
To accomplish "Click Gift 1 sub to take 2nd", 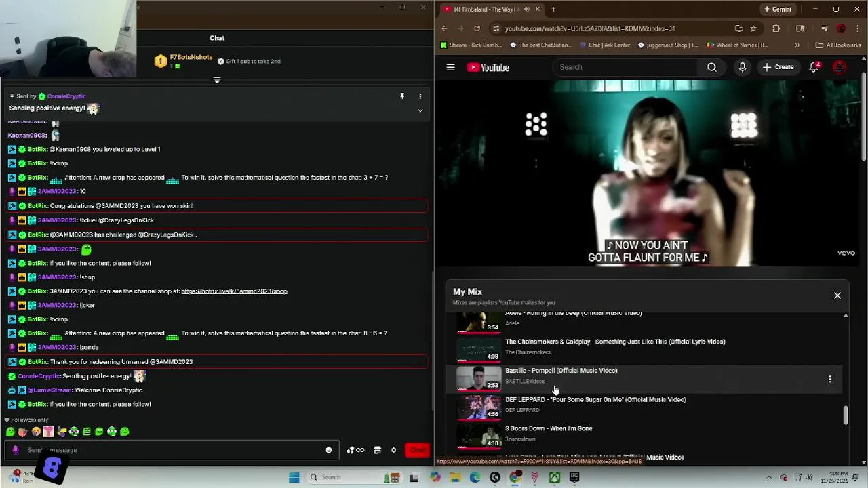I will [x=249, y=61].
